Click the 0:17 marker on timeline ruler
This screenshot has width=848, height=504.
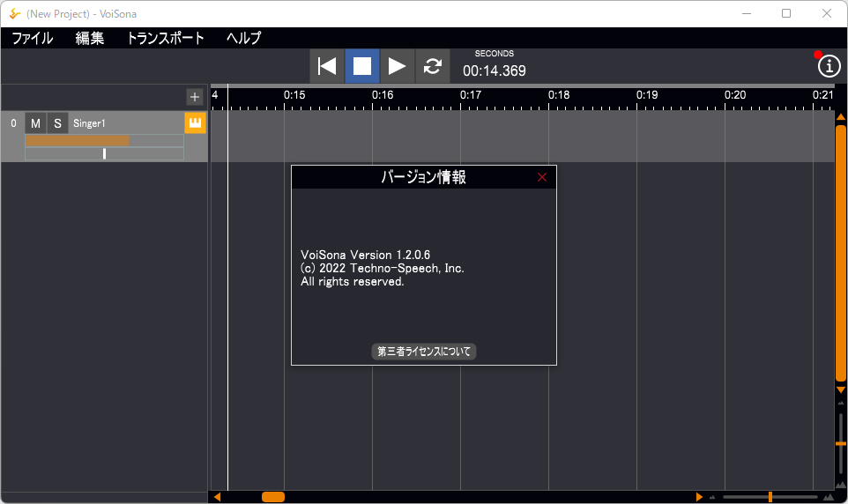click(471, 95)
